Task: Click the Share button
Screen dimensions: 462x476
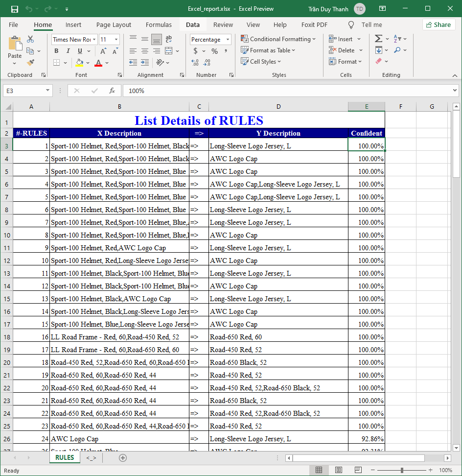Action: pos(439,24)
